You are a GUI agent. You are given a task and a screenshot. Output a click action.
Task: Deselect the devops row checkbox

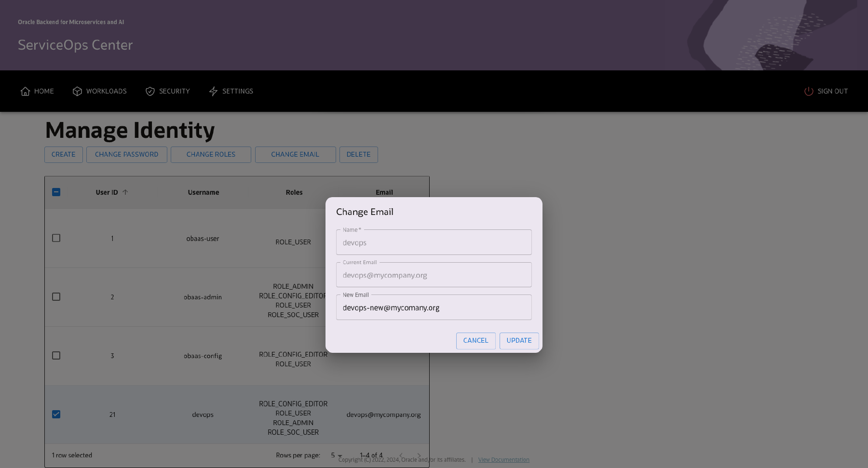pyautogui.click(x=56, y=414)
